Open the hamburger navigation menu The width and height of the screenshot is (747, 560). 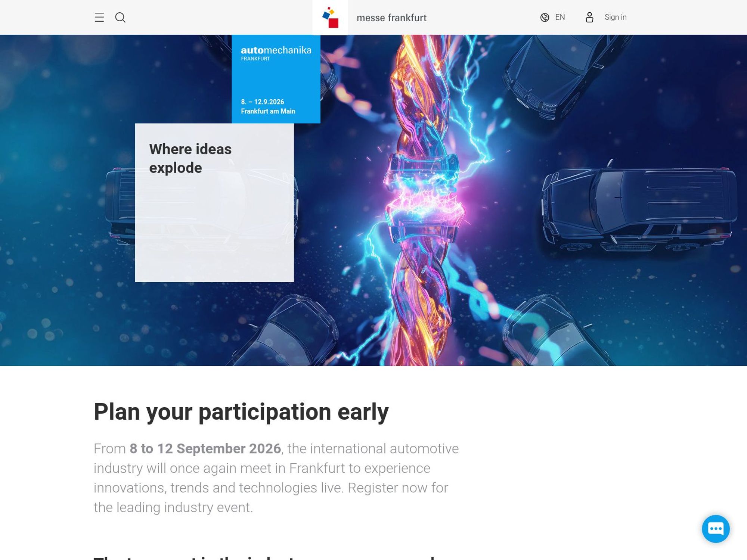99,17
